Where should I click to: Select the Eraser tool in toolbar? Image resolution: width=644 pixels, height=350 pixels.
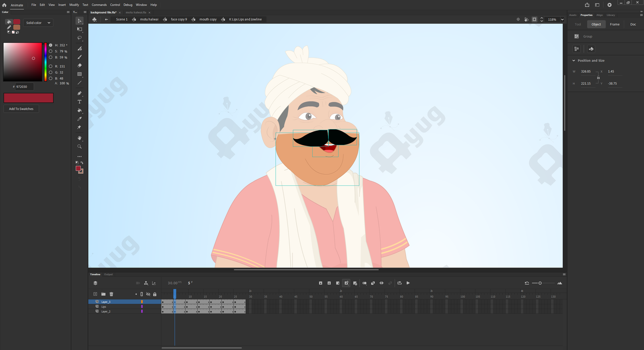(79, 66)
